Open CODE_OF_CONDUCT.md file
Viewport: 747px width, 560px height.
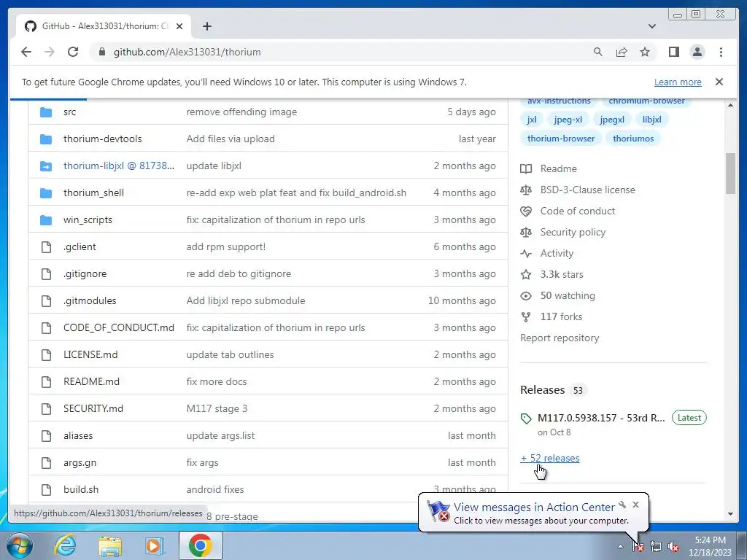point(119,327)
